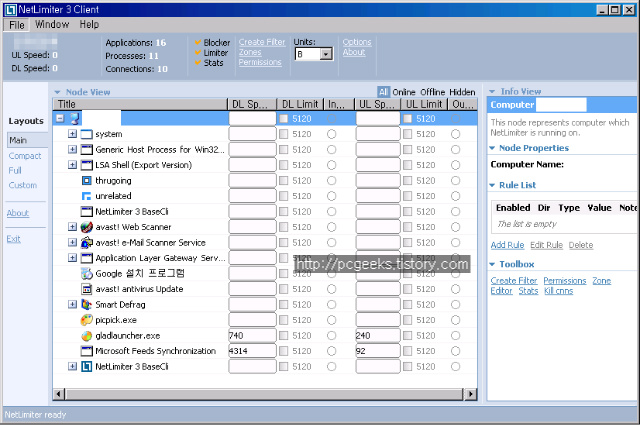This screenshot has height=425, width=640.
Task: Click the Add Rule link
Action: (507, 245)
